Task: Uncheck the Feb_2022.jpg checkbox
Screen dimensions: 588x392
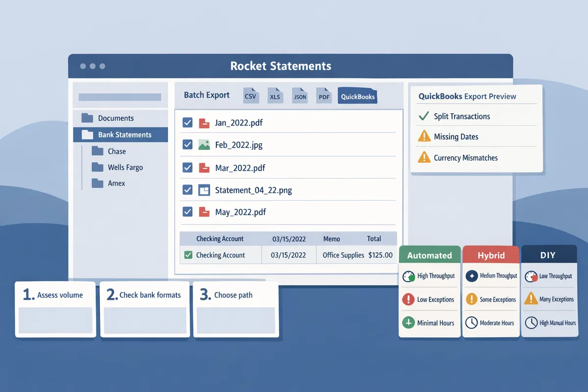Action: point(187,145)
